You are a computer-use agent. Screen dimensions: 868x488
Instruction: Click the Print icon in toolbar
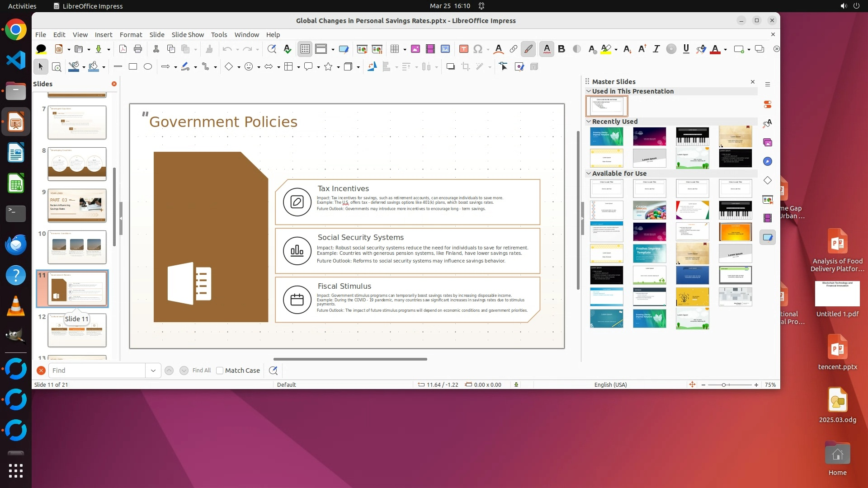coord(138,49)
